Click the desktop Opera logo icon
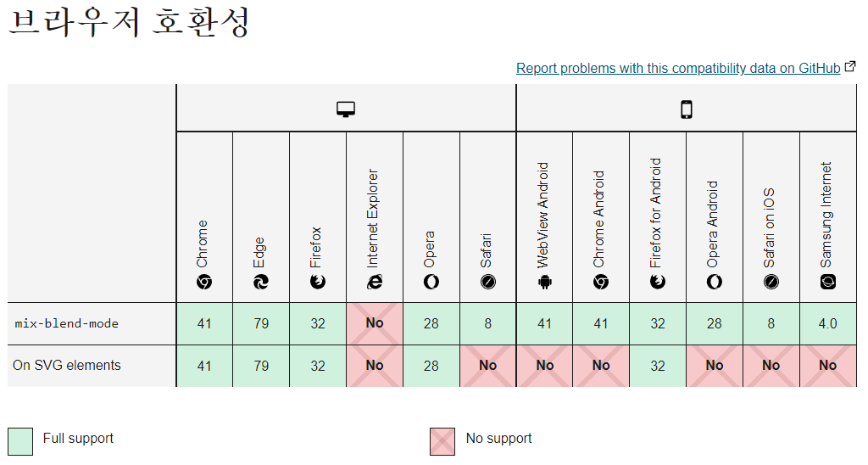Viewport: 868px width, 465px height. (431, 283)
